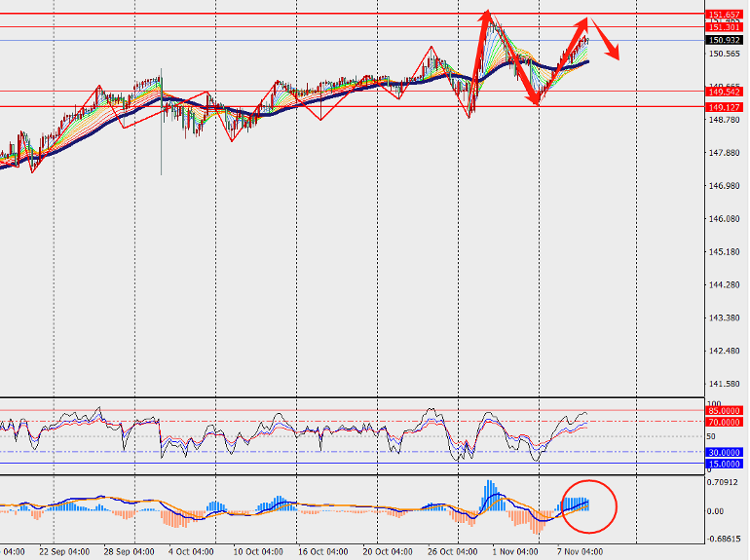This screenshot has width=750, height=560.
Task: Click the MACD zero level 0.00 label
Action: pyautogui.click(x=716, y=511)
